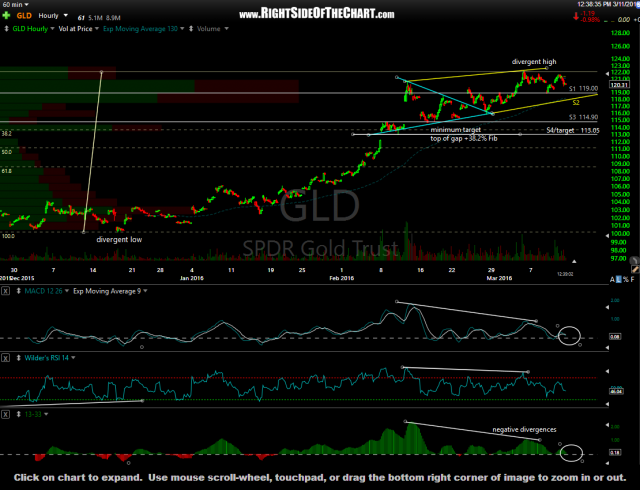Click the GLD ticker symbol
The image size is (640, 490).
(x=24, y=16)
